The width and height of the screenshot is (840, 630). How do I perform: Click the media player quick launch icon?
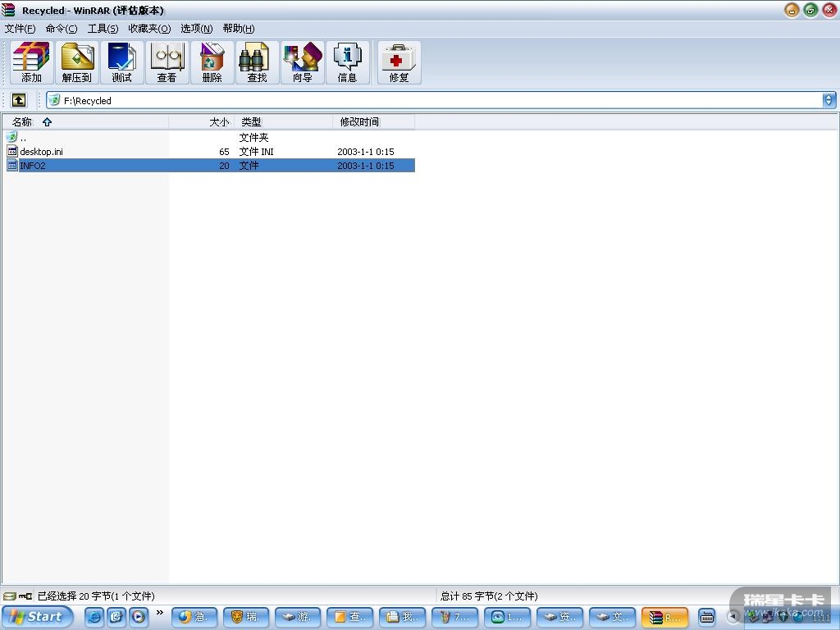138,617
